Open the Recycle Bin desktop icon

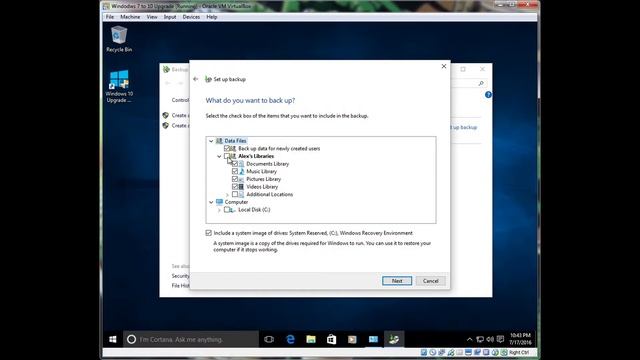pos(119,39)
